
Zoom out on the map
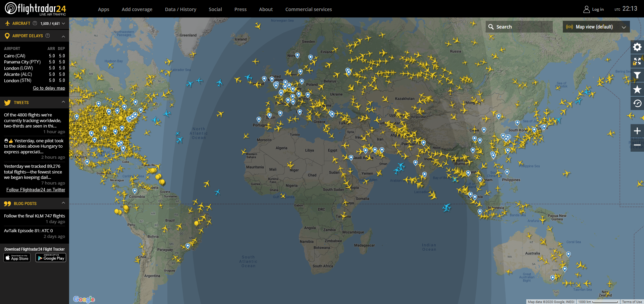(x=637, y=145)
